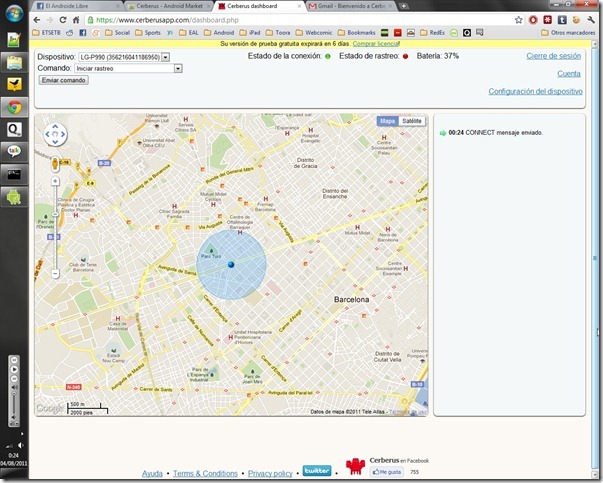The image size is (603, 483).
Task: Open Windows Explorer from the taskbar
Action: (x=14, y=63)
